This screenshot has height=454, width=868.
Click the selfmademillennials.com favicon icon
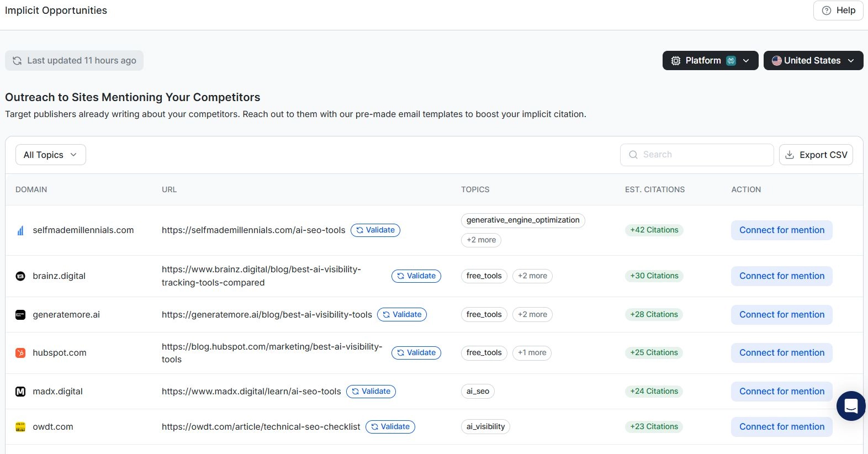coord(20,230)
